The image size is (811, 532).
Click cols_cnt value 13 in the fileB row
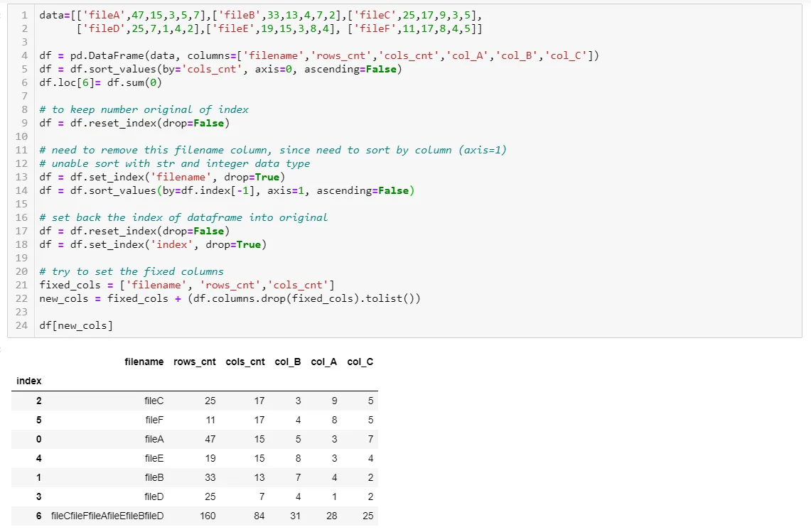259,477
